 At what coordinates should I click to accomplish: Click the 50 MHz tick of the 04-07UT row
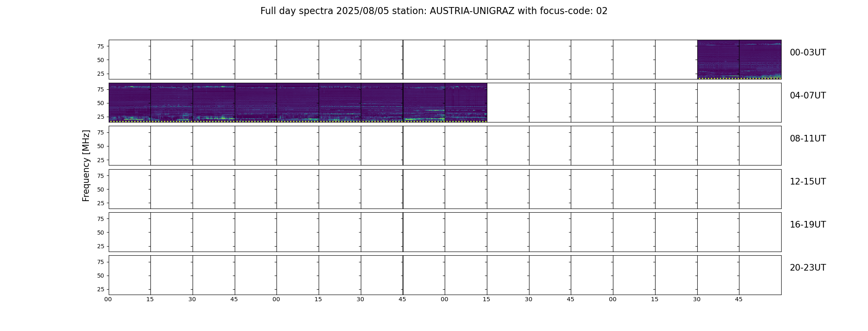100,103
